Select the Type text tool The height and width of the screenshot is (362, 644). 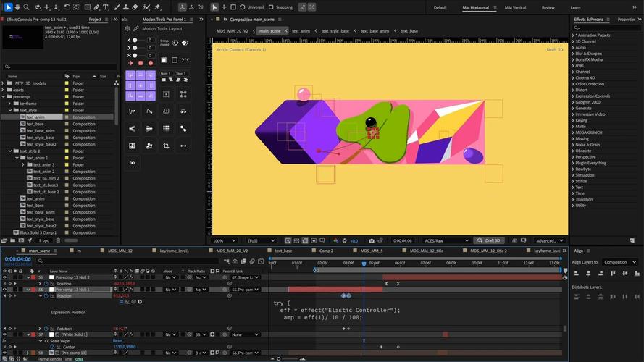[106, 7]
